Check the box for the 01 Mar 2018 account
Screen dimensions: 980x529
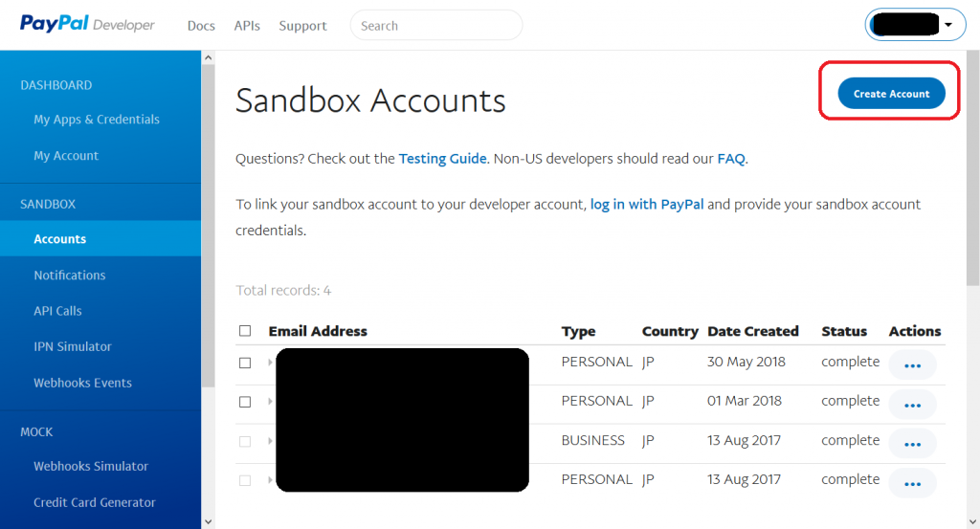coord(245,402)
